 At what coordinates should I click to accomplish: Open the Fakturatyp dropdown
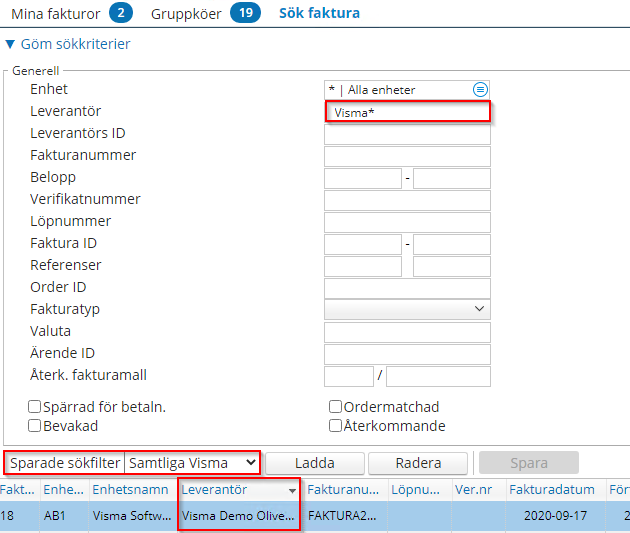407,310
